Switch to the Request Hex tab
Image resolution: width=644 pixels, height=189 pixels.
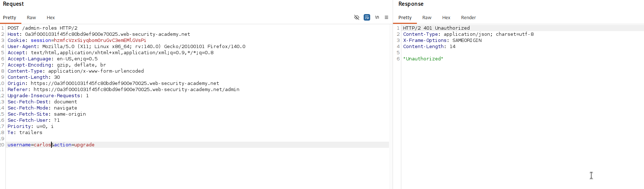click(x=51, y=17)
